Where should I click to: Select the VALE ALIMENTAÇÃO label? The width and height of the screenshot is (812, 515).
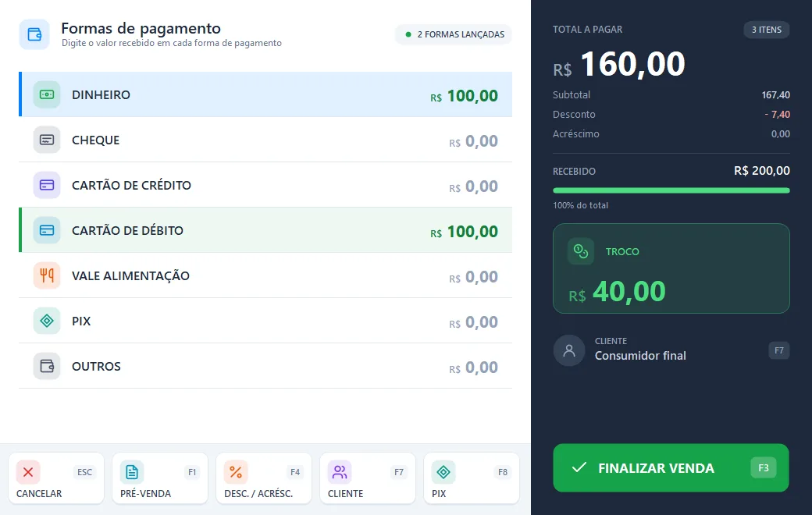[x=130, y=276]
